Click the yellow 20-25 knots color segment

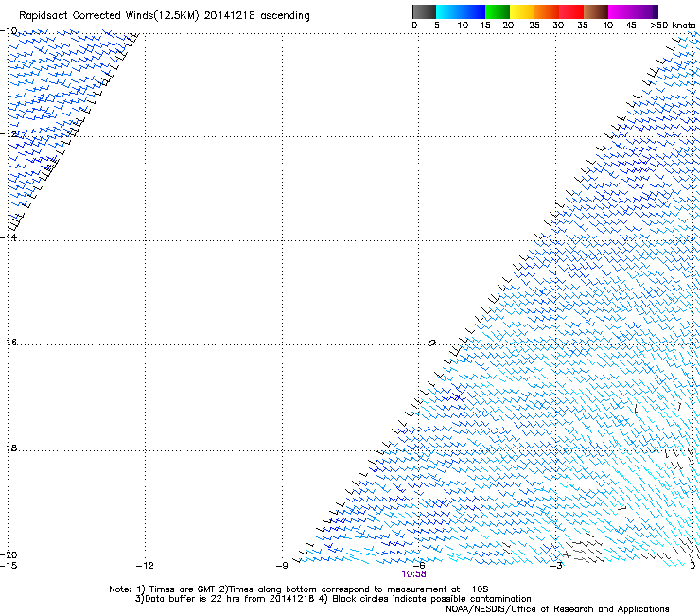pyautogui.click(x=522, y=11)
